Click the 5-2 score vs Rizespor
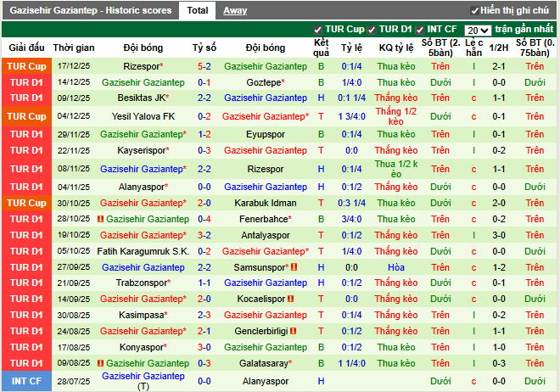 click(204, 66)
